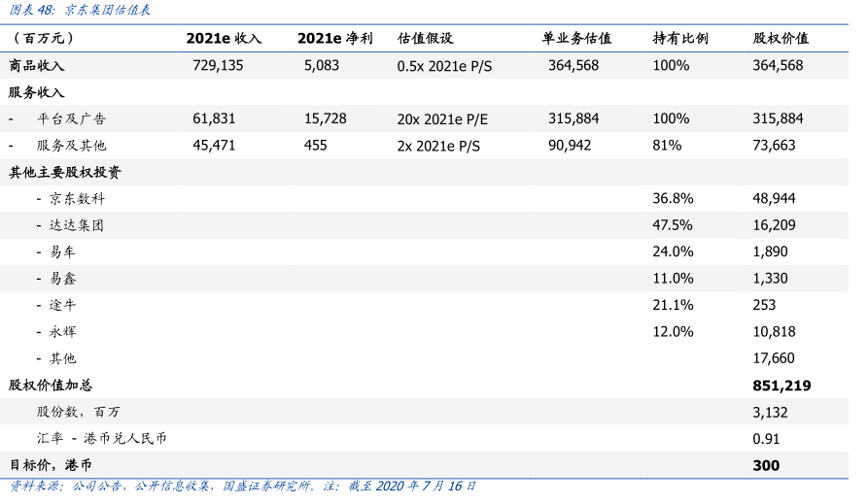The width and height of the screenshot is (868, 504).
Task: Select the 服务收入 section label
Action: pos(37,92)
